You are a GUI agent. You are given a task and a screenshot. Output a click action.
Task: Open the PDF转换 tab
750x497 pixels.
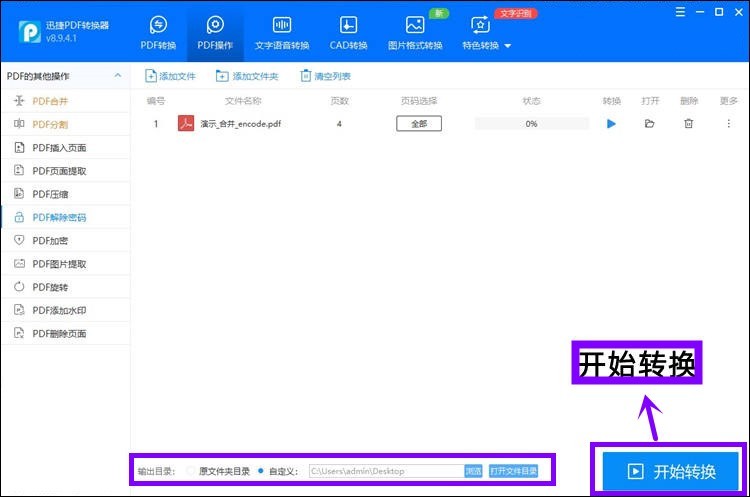coord(158,33)
